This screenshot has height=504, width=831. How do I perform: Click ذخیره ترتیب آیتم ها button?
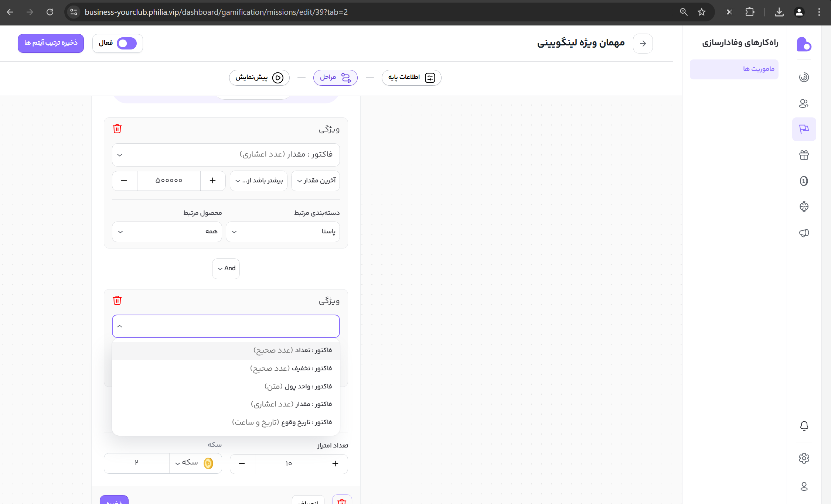pos(51,43)
